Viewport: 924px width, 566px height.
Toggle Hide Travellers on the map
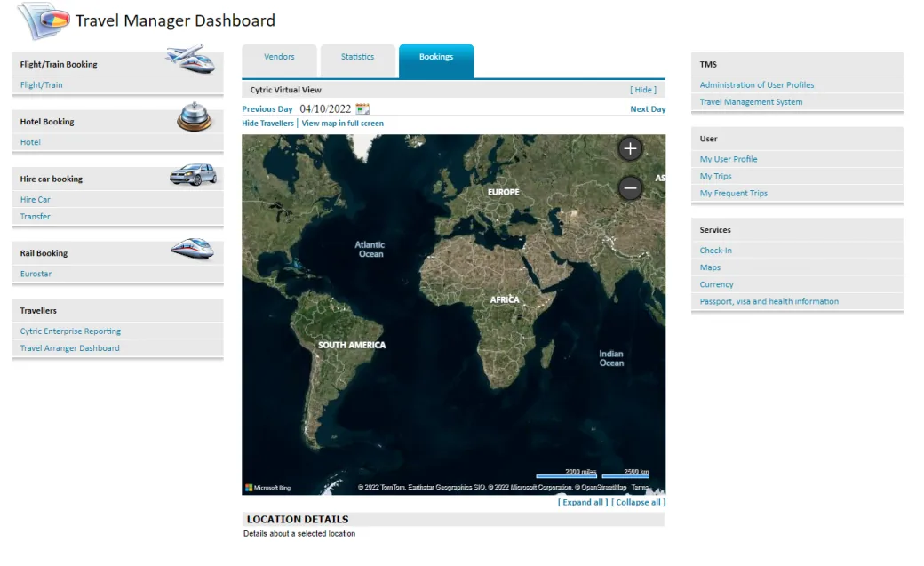click(267, 124)
